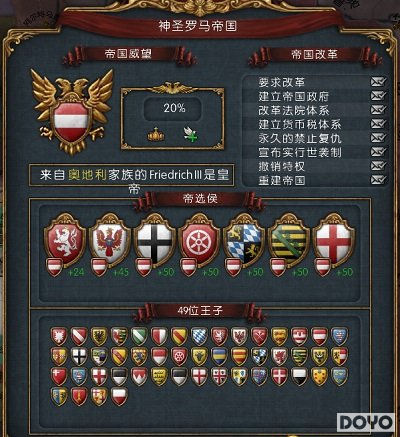Click the Bohemia elector shield with white lion
Image resolution: width=400 pixels, height=437 pixels.
tap(65, 240)
